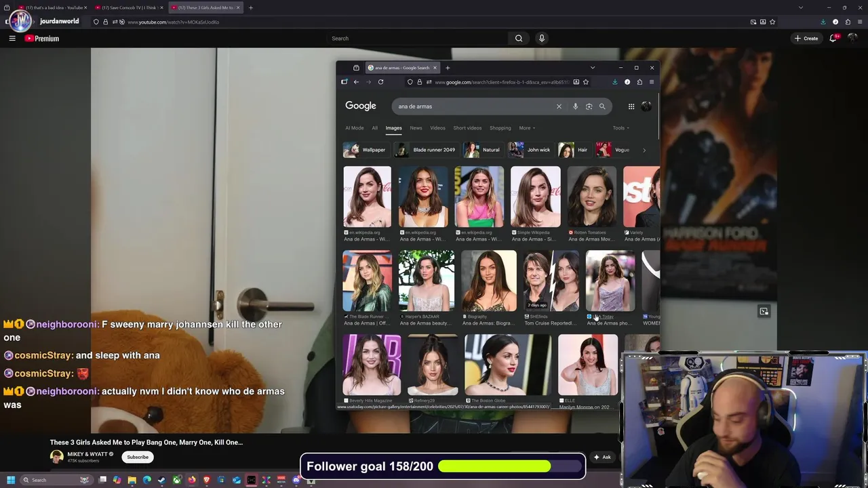This screenshot has height=488, width=868.
Task: Open the Google window's list-all-tabs chevron
Action: [x=593, y=68]
